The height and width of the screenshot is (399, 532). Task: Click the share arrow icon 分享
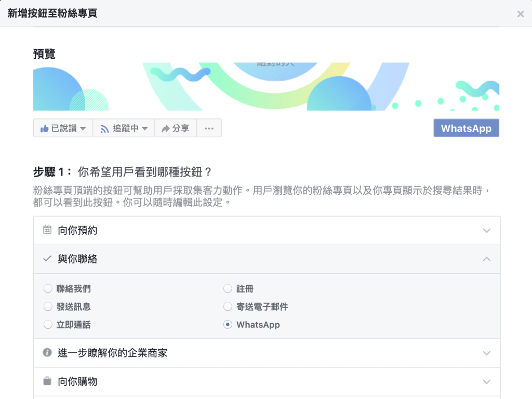tap(166, 128)
